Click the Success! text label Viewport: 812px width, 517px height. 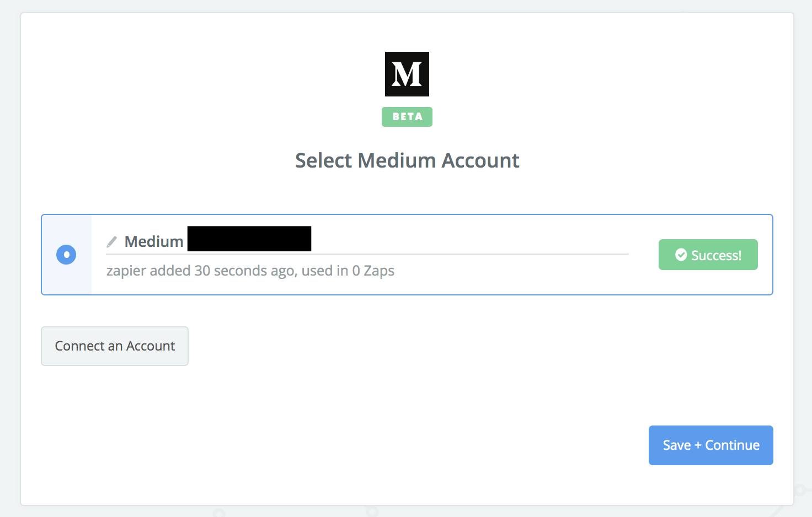[716, 255]
